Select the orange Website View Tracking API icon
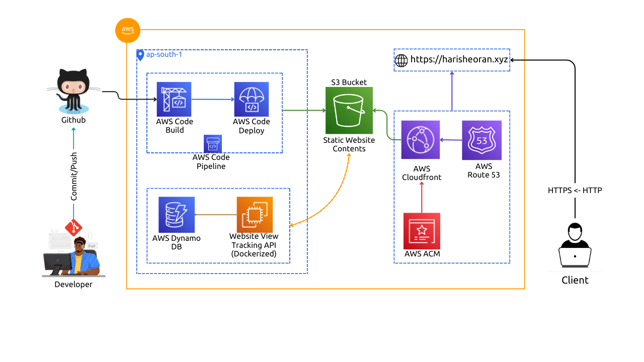The height and width of the screenshot is (362, 644). (x=255, y=215)
